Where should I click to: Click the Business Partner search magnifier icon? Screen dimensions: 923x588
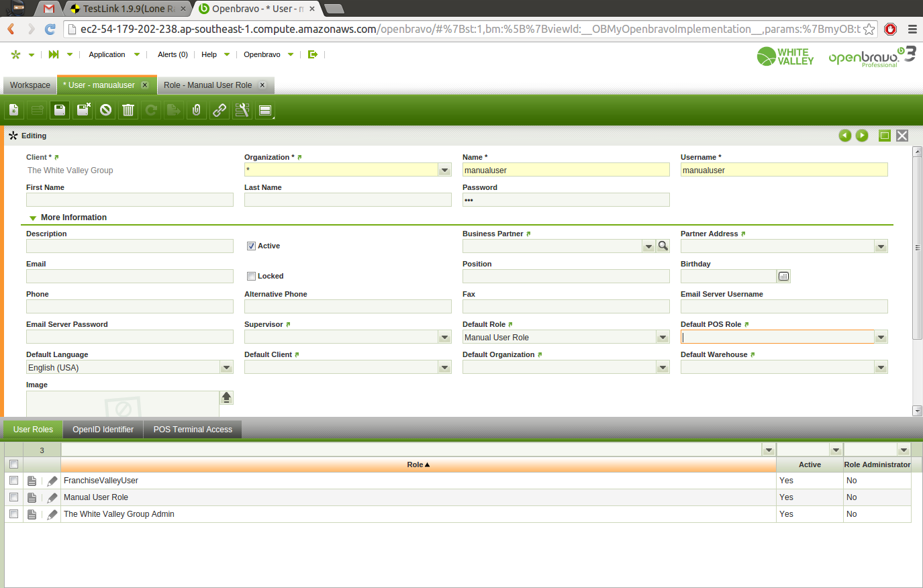click(x=663, y=246)
